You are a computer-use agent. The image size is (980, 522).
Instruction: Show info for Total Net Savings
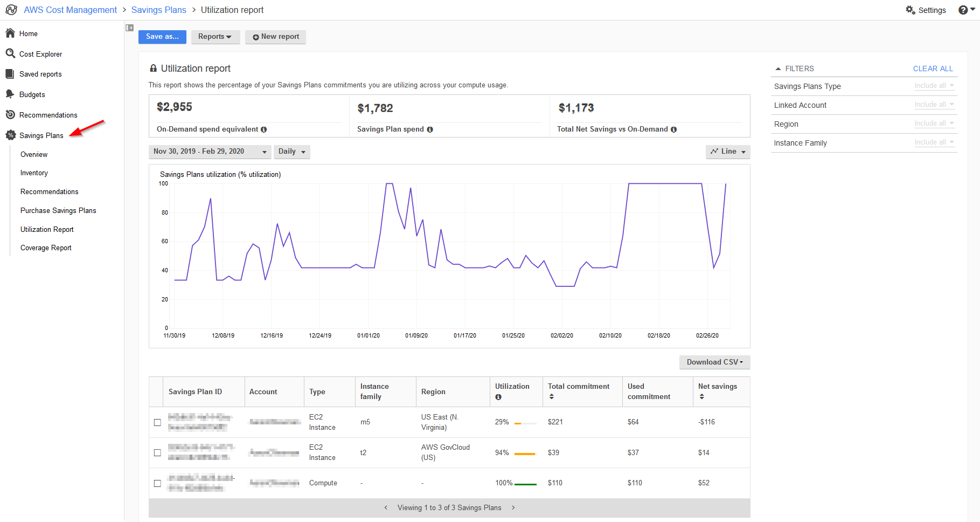point(674,129)
